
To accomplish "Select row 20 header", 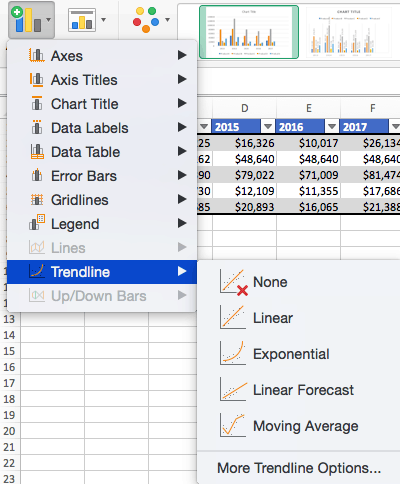I will tap(10, 431).
